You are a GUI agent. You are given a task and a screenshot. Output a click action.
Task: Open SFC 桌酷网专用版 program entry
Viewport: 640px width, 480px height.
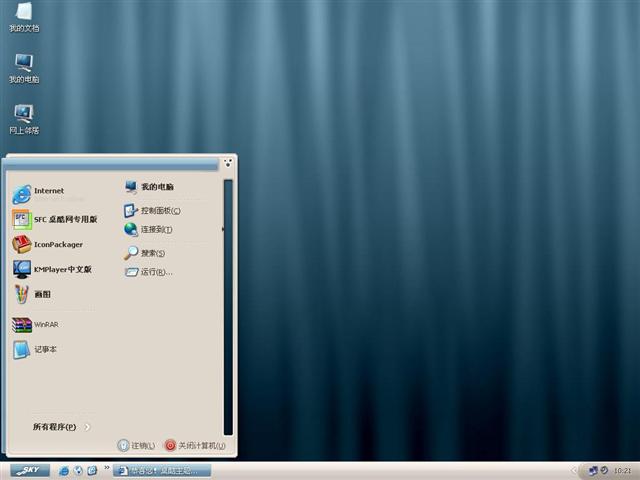[x=55, y=220]
